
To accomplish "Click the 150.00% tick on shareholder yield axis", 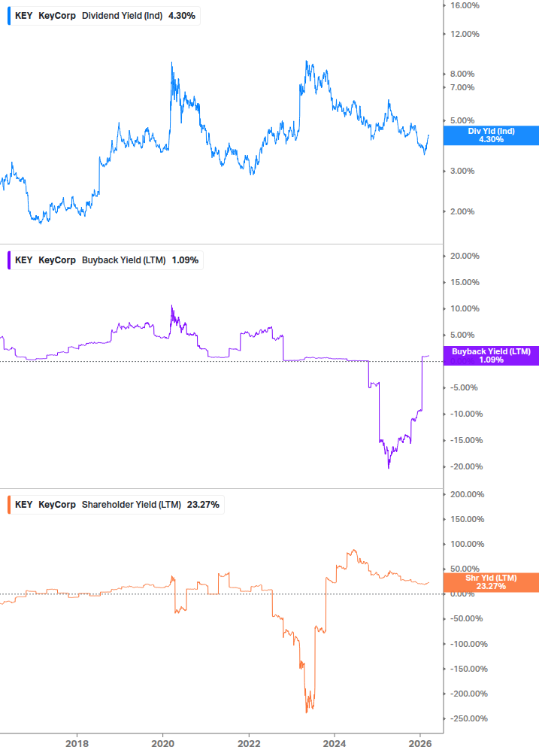I will tap(468, 519).
